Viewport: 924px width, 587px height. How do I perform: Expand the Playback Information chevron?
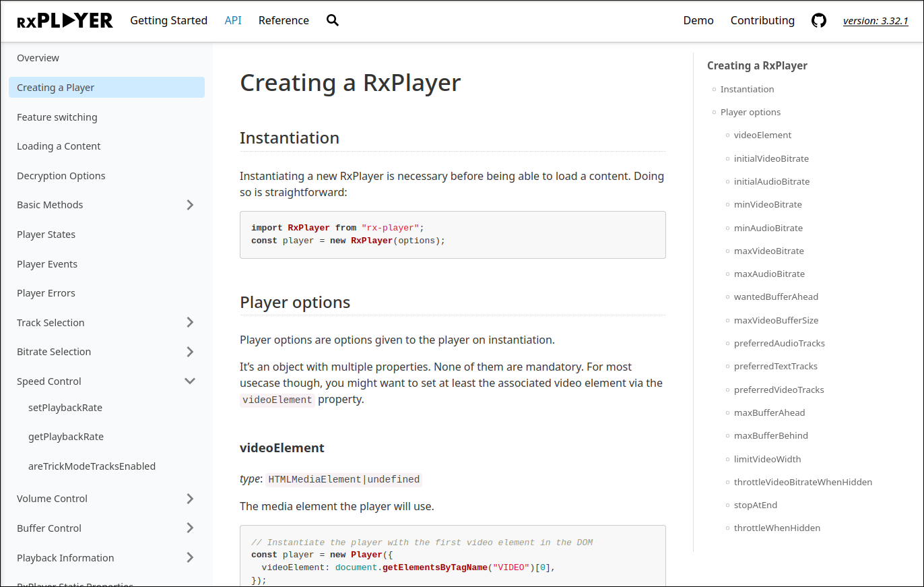190,557
